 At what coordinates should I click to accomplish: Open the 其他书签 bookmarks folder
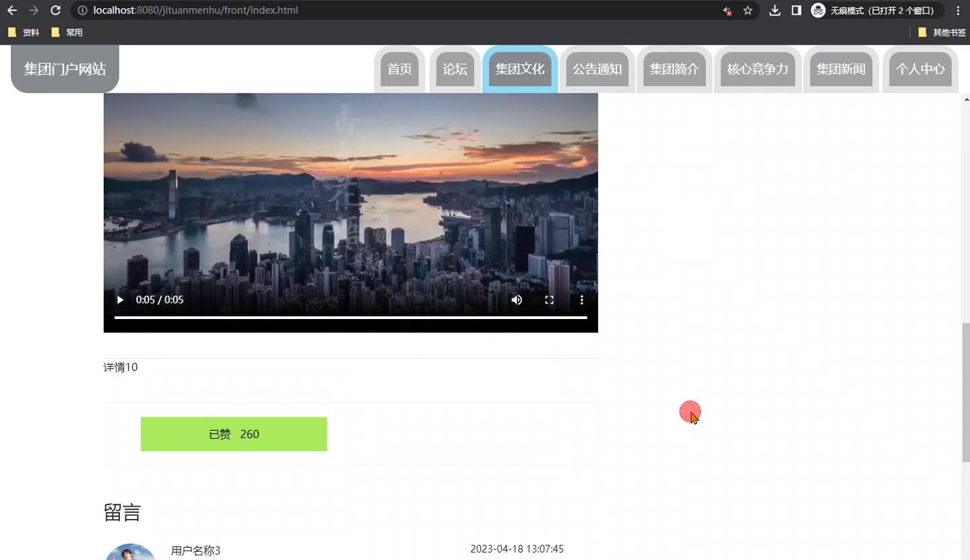pos(942,32)
